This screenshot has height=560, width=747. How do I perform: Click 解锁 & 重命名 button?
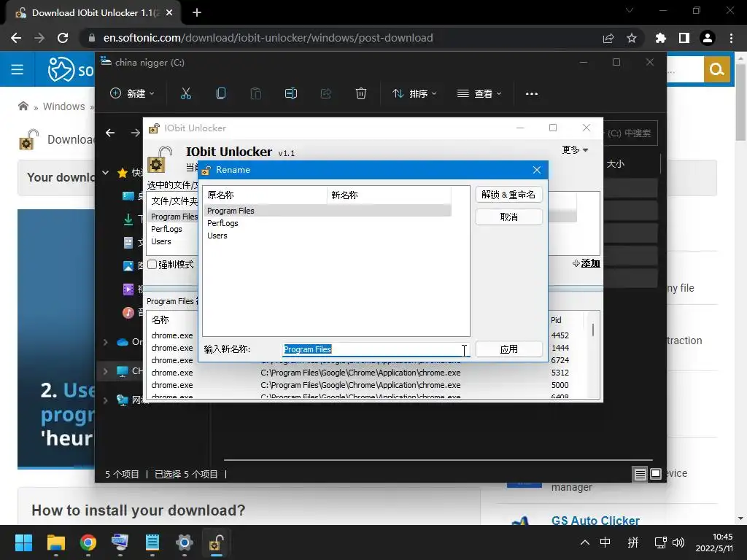[x=508, y=194]
